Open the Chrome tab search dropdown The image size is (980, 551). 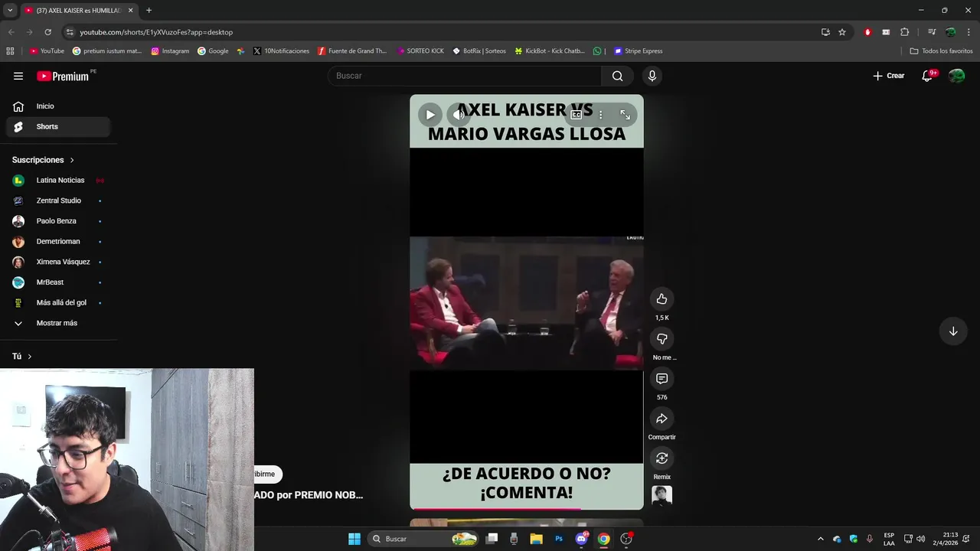click(10, 10)
